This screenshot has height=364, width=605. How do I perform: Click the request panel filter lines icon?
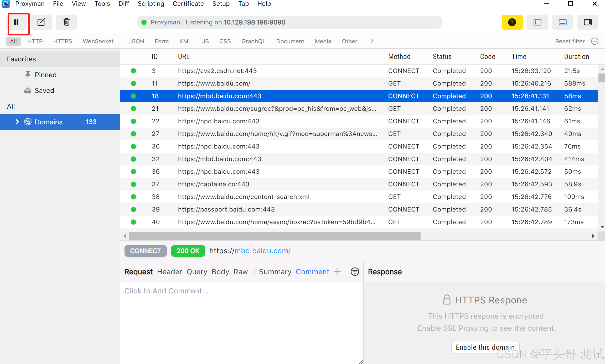pos(355,272)
